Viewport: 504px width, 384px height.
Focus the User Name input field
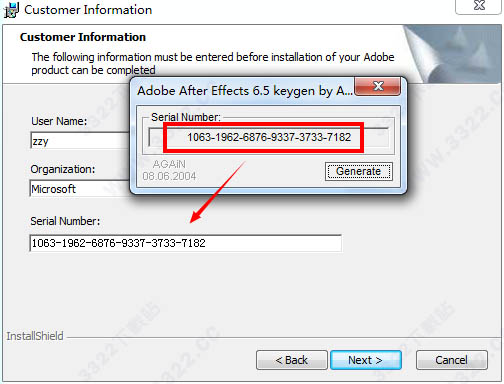point(80,141)
